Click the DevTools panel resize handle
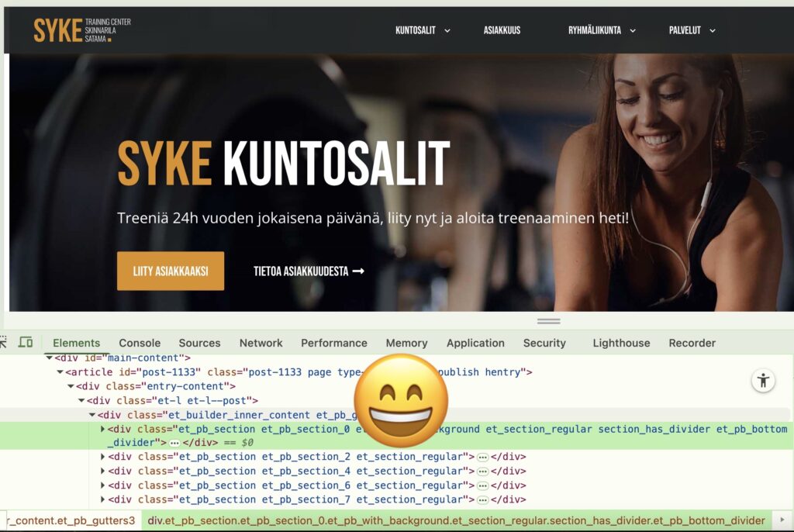Image resolution: width=794 pixels, height=532 pixels. (x=548, y=320)
